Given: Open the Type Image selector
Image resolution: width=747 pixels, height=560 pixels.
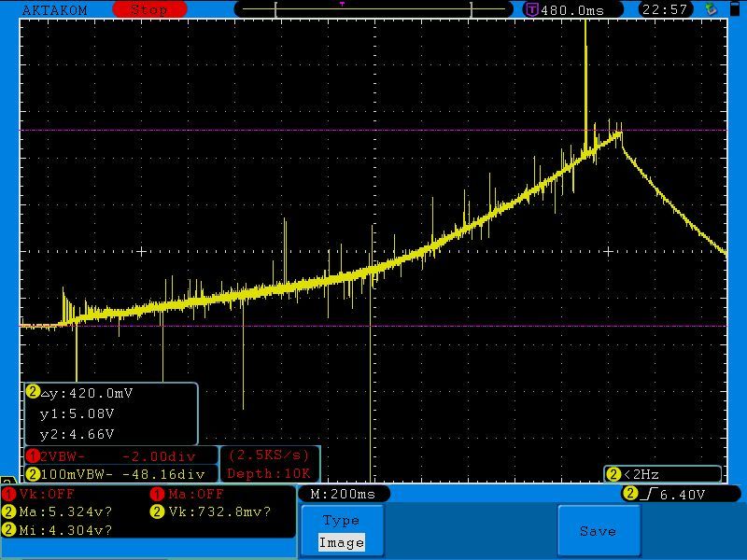Looking at the screenshot, I should pyautogui.click(x=341, y=532).
